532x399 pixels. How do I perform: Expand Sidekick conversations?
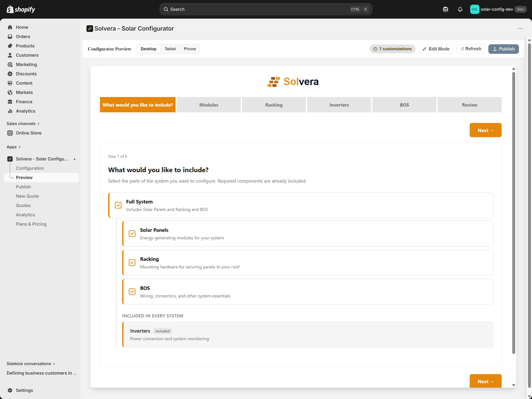31,364
